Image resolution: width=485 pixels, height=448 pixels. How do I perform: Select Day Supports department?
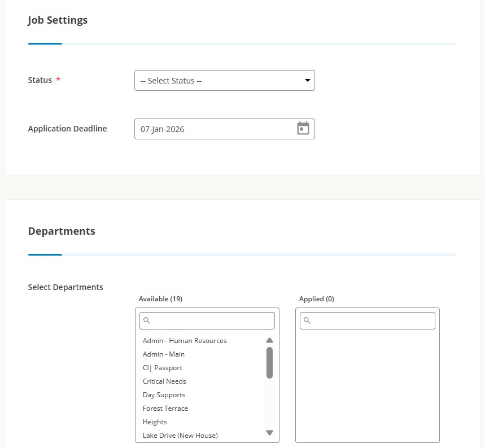pyautogui.click(x=164, y=395)
